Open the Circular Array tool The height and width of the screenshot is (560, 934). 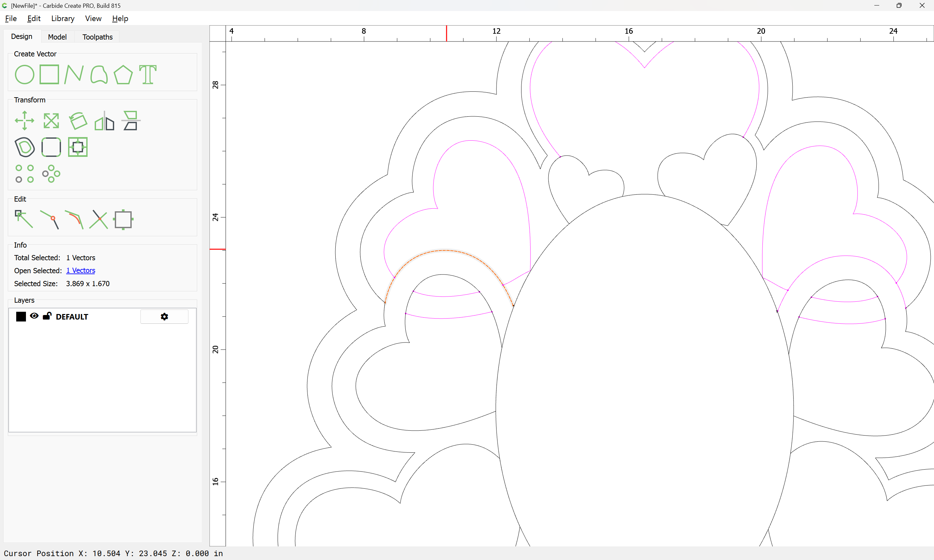coord(51,174)
